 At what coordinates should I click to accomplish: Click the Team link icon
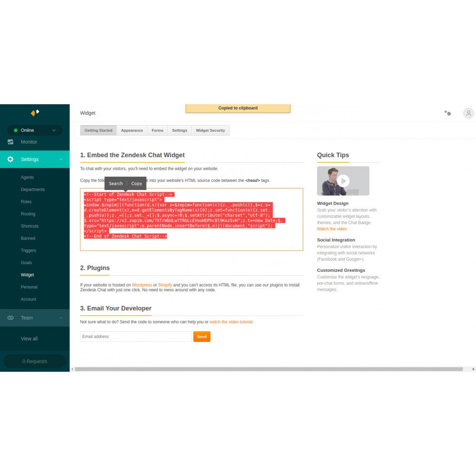pos(10,317)
